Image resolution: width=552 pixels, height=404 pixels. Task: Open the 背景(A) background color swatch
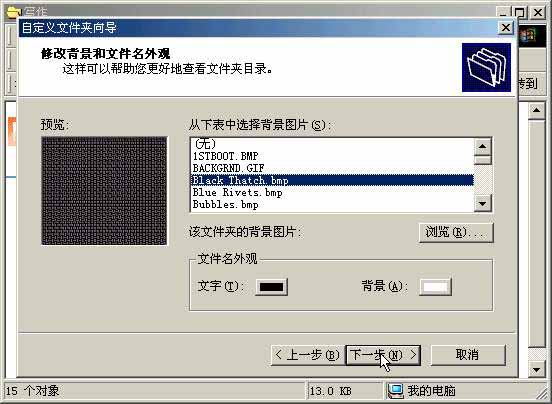435,287
